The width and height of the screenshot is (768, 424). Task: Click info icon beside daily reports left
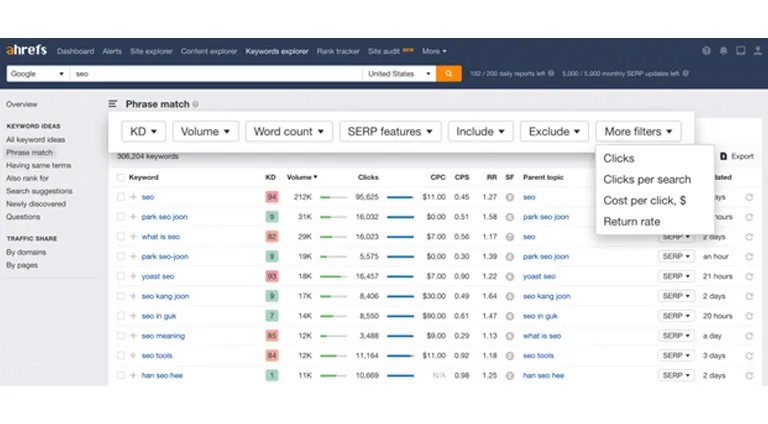[551, 73]
